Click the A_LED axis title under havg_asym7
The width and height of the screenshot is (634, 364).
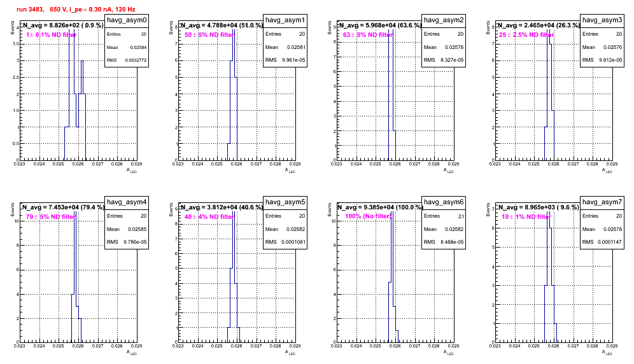click(x=607, y=353)
